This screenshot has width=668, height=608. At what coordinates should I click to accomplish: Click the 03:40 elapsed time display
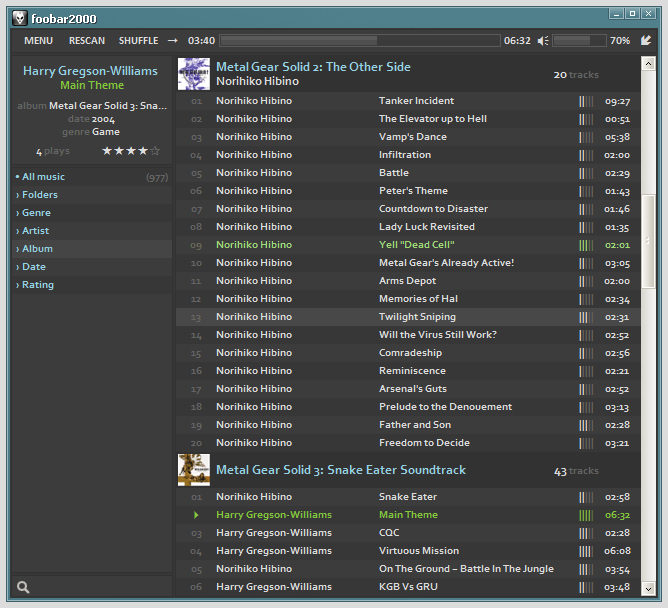pyautogui.click(x=202, y=40)
